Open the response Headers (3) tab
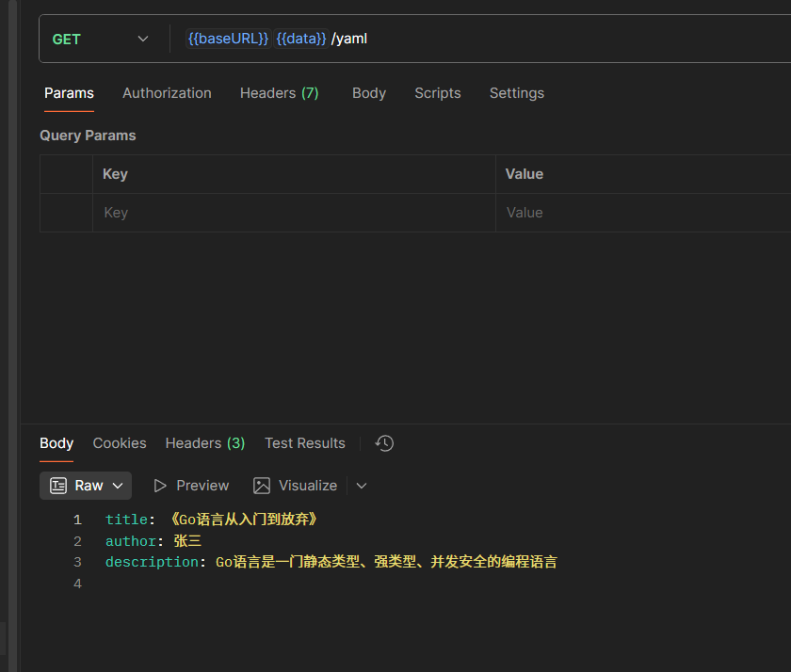 click(205, 443)
